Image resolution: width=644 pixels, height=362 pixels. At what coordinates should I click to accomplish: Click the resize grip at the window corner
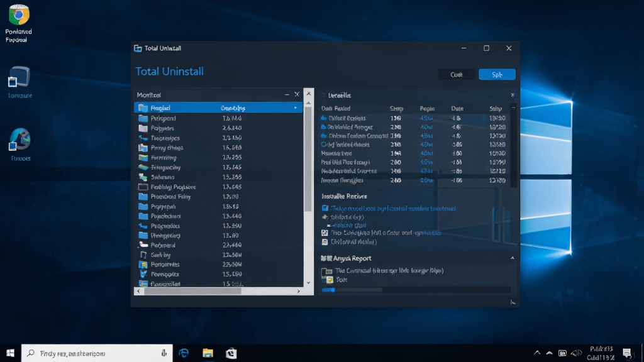pyautogui.click(x=513, y=302)
